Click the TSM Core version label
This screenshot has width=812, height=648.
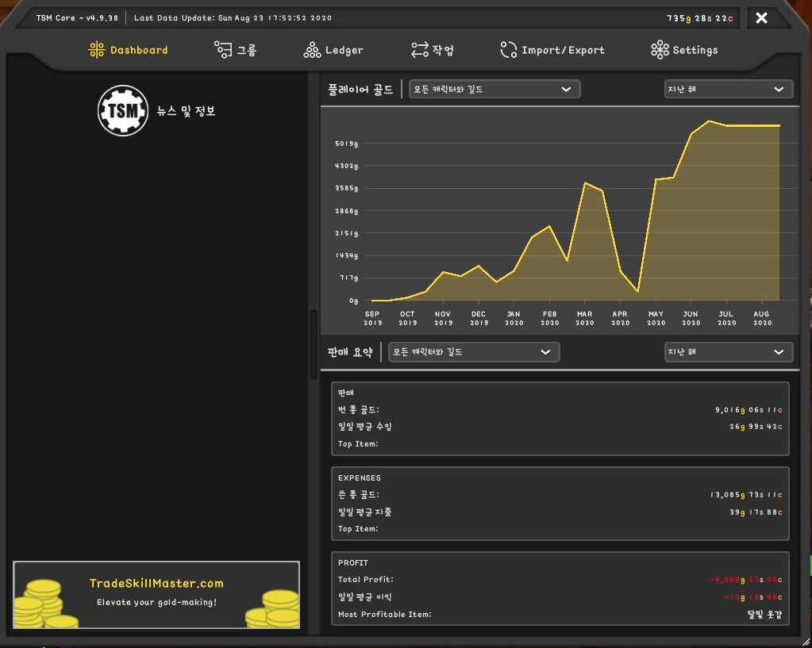[77, 18]
